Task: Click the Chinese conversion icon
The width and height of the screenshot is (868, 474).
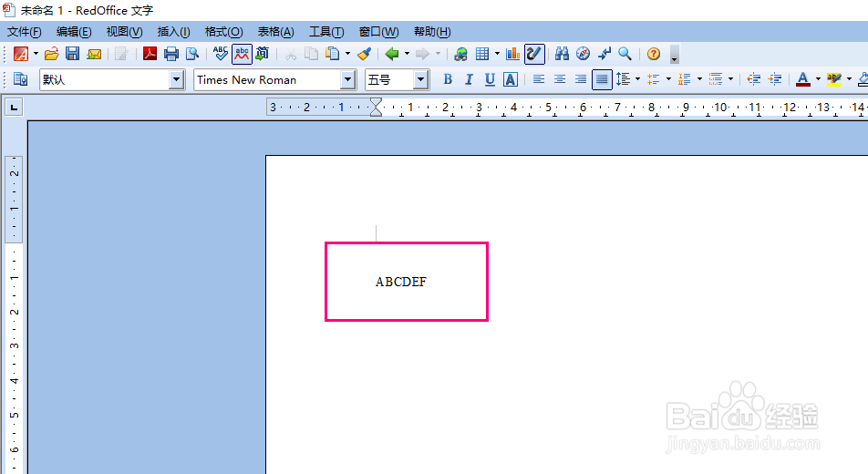Action: pos(263,54)
